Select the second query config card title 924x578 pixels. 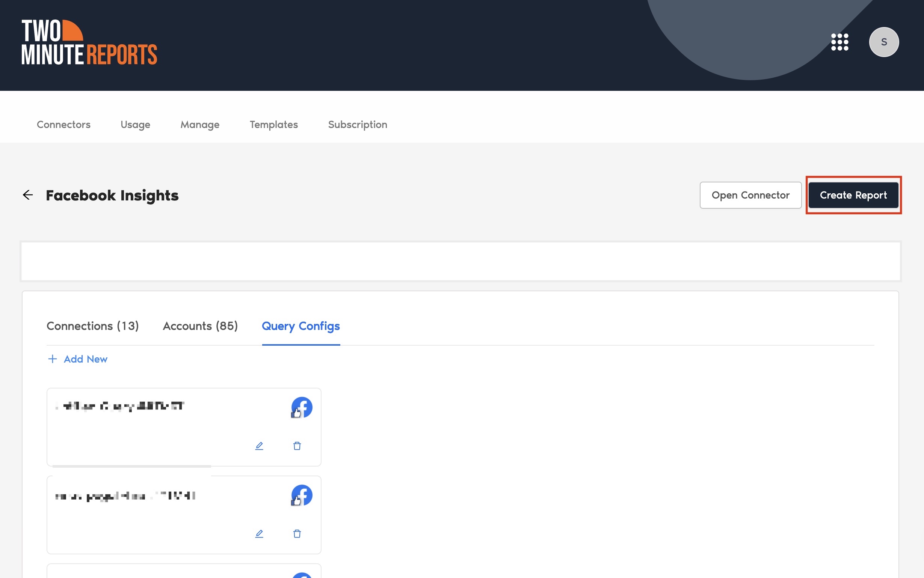[125, 496]
